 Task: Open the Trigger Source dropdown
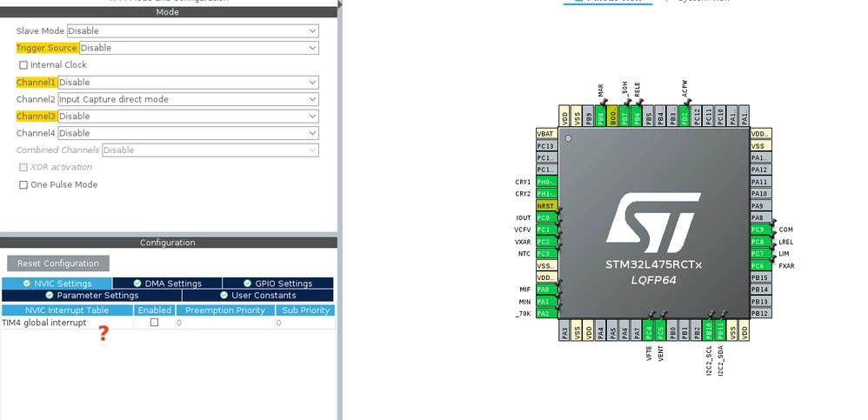[x=199, y=48]
